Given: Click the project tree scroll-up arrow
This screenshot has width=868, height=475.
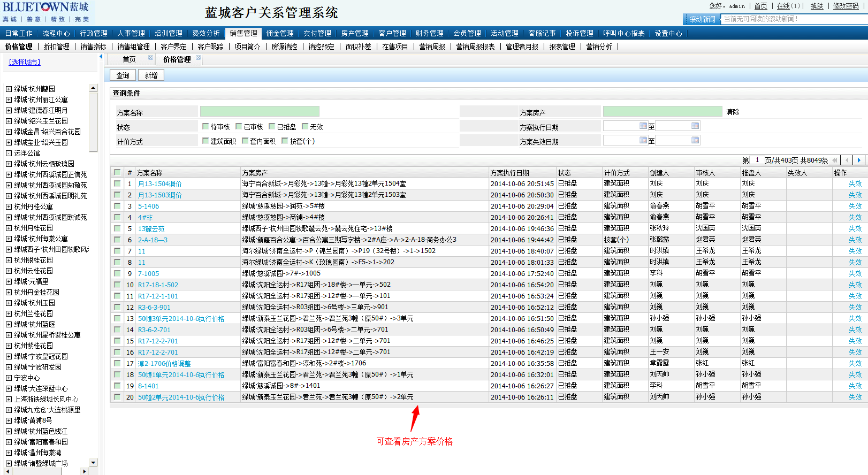Looking at the screenshot, I should [93, 88].
